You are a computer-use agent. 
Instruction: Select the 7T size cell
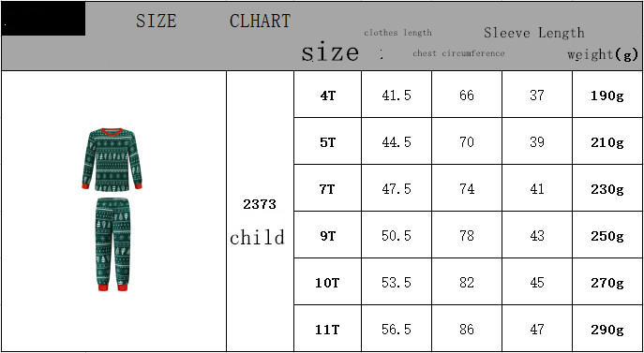tap(328, 188)
